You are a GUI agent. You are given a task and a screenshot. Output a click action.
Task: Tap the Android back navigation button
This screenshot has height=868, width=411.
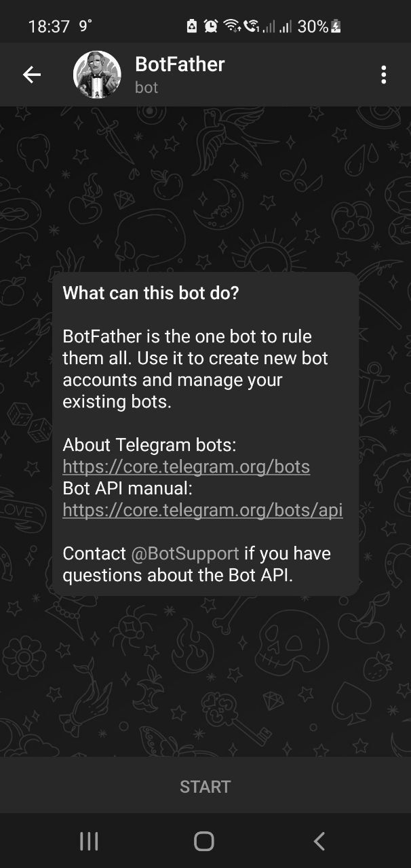[x=319, y=842]
